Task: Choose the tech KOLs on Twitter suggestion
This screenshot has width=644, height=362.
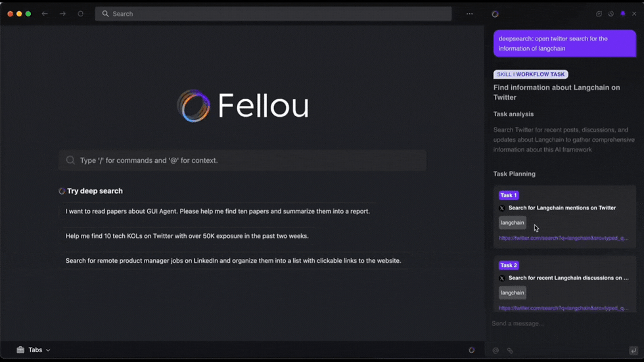Action: [187, 236]
